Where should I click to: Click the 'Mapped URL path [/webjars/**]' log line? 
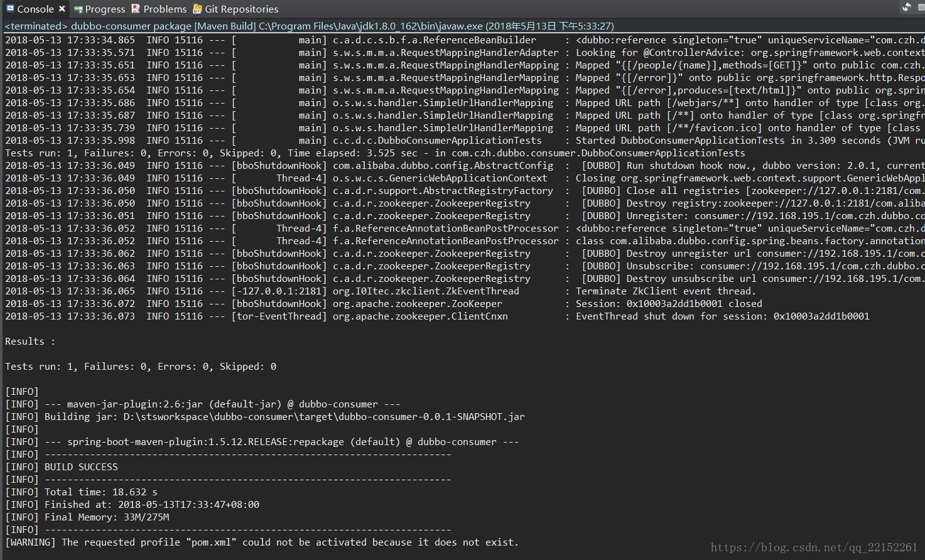(x=465, y=103)
